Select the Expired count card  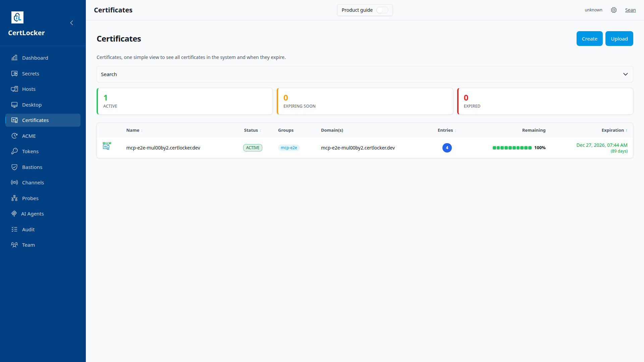coord(545,101)
